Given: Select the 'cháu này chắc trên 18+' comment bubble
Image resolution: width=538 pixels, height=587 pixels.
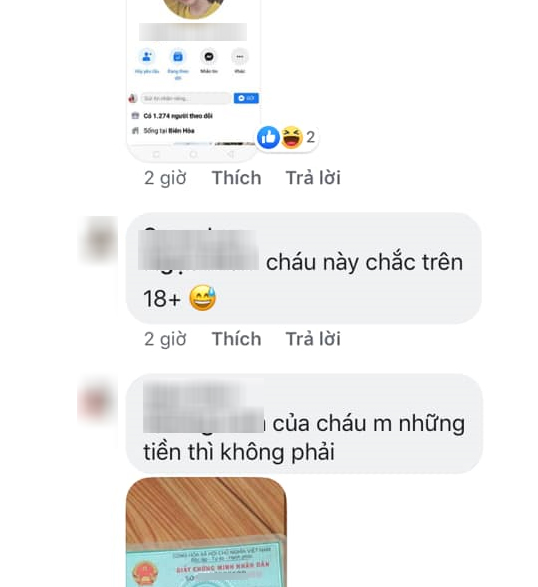Looking at the screenshot, I should [304, 268].
